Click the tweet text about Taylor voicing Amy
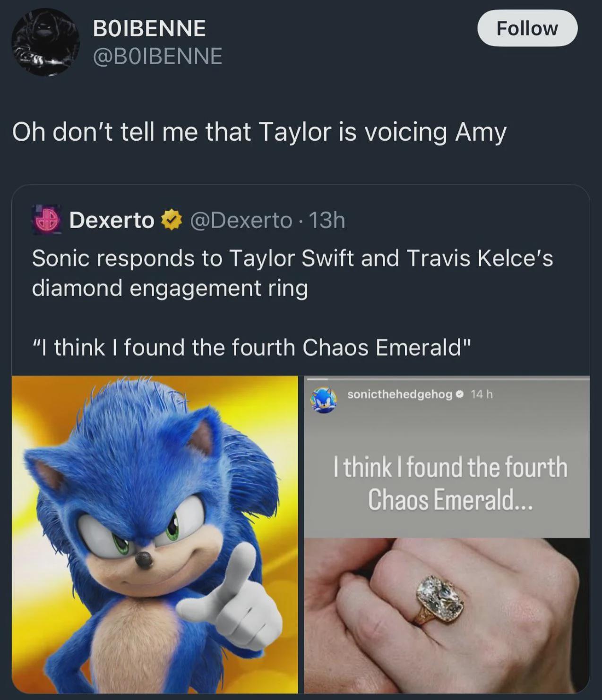The height and width of the screenshot is (700, 602). [x=259, y=131]
